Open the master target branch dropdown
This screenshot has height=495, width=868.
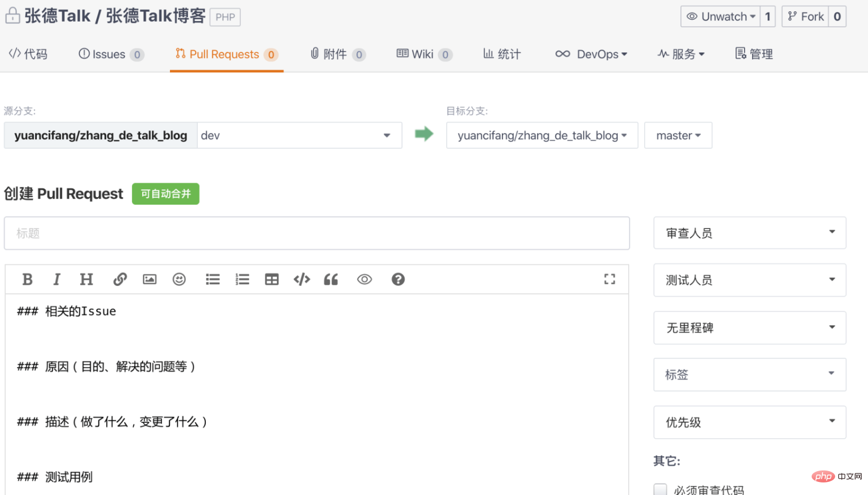point(678,135)
